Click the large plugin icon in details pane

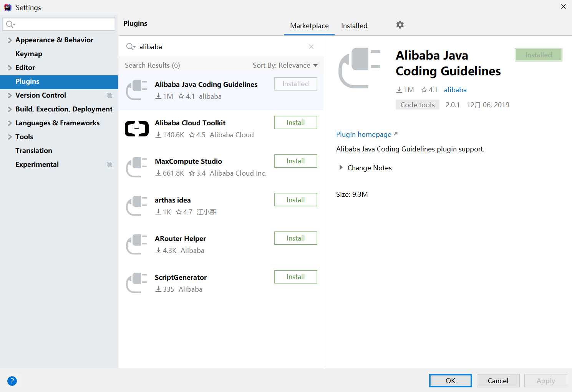point(359,68)
